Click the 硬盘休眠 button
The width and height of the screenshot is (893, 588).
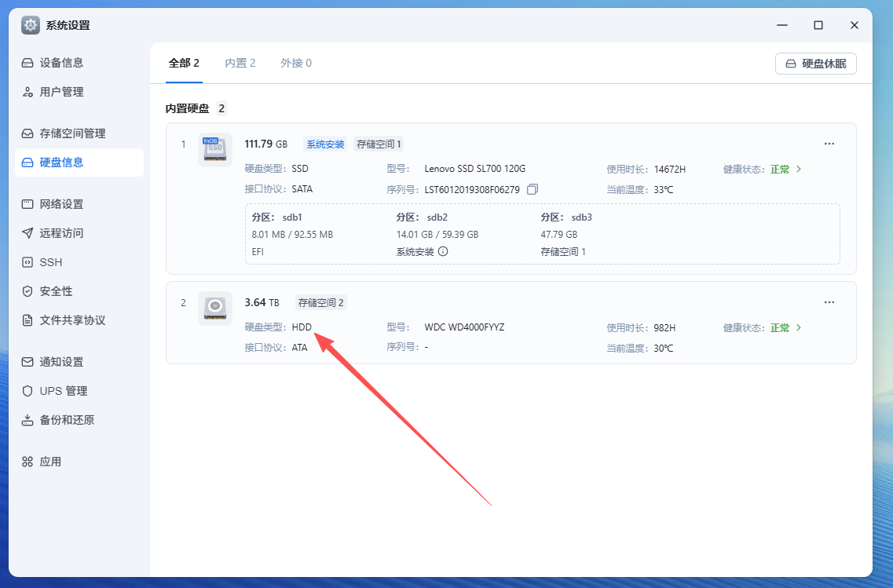pyautogui.click(x=815, y=64)
